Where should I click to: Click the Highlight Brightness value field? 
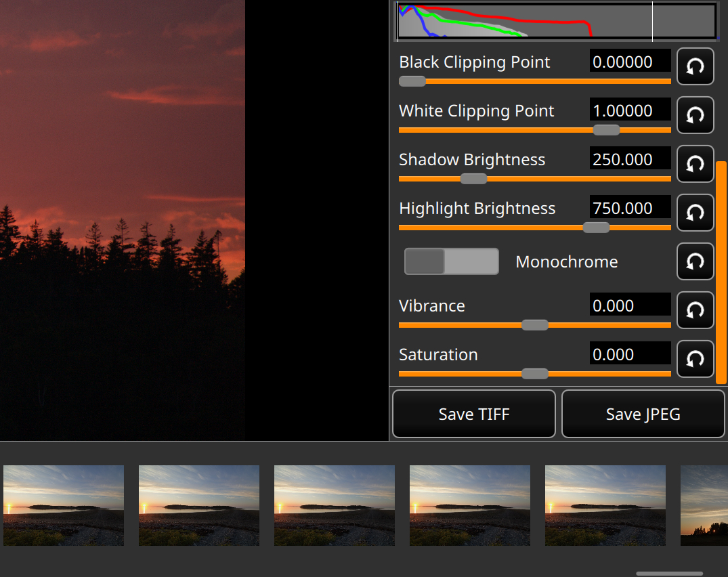tap(630, 207)
